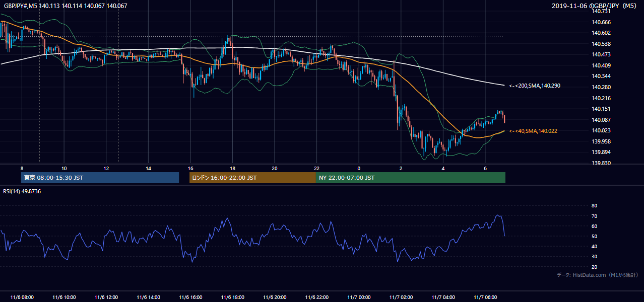The image size is (644, 302).
Task: Click the 11/7 02:00 date axis label
Action: (x=401, y=297)
